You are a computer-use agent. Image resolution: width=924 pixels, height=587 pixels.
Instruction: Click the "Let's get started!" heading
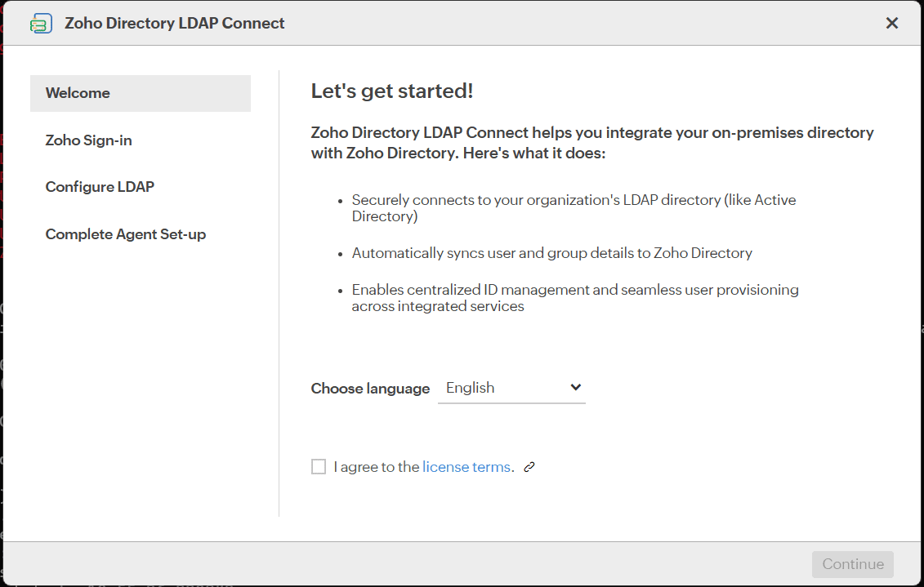(392, 91)
